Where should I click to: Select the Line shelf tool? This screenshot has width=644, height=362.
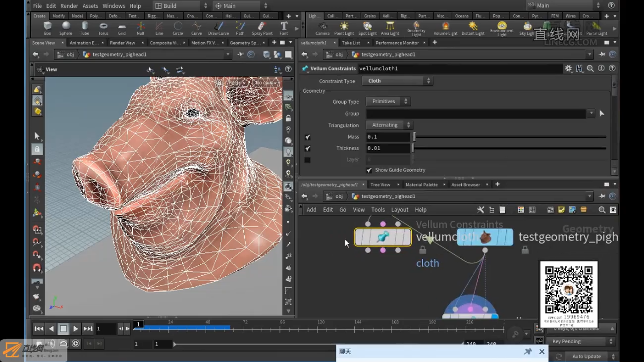click(159, 28)
